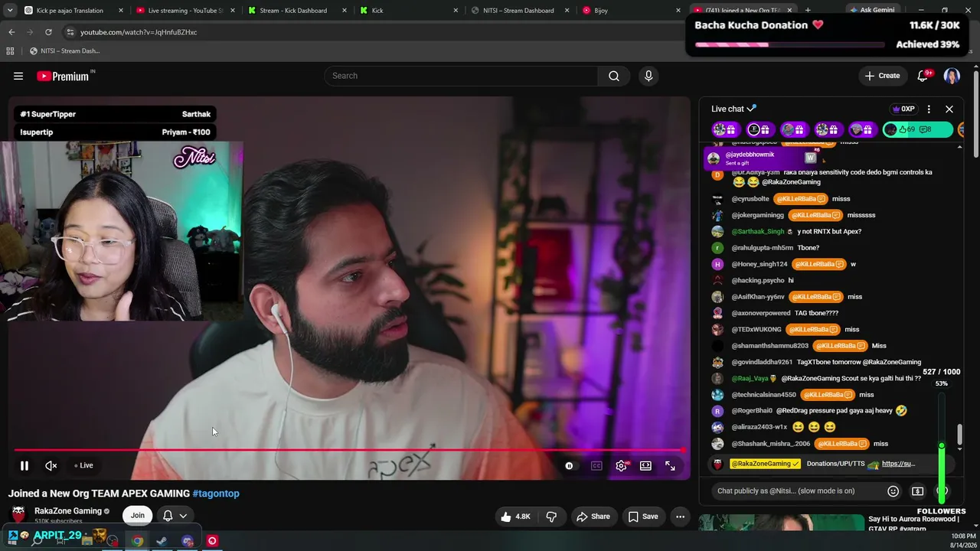Open the account avatar menu
This screenshot has width=980, height=551.
952,76
